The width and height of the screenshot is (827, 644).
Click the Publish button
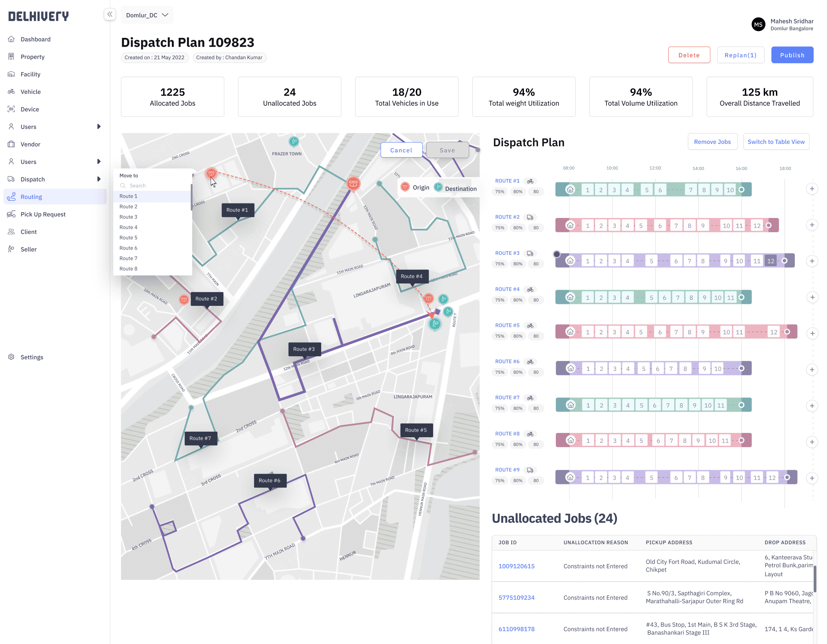pos(792,55)
